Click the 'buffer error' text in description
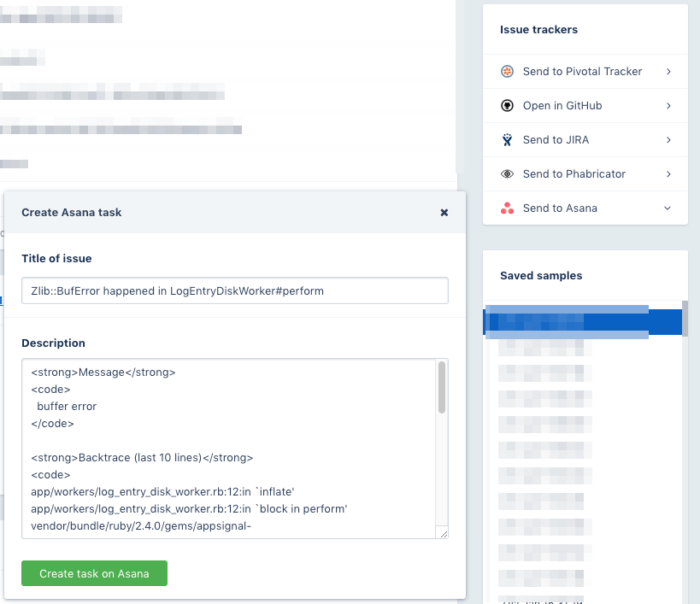This screenshot has height=604, width=700. click(67, 407)
